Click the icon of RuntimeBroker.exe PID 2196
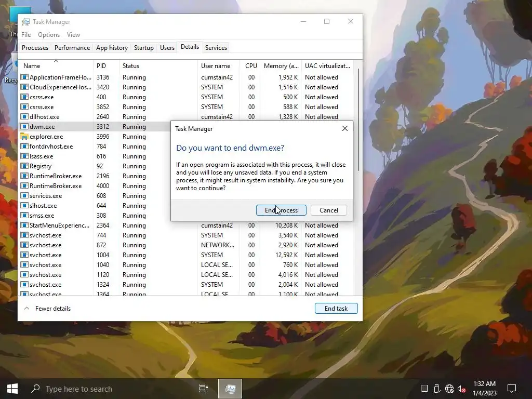 [x=24, y=176]
